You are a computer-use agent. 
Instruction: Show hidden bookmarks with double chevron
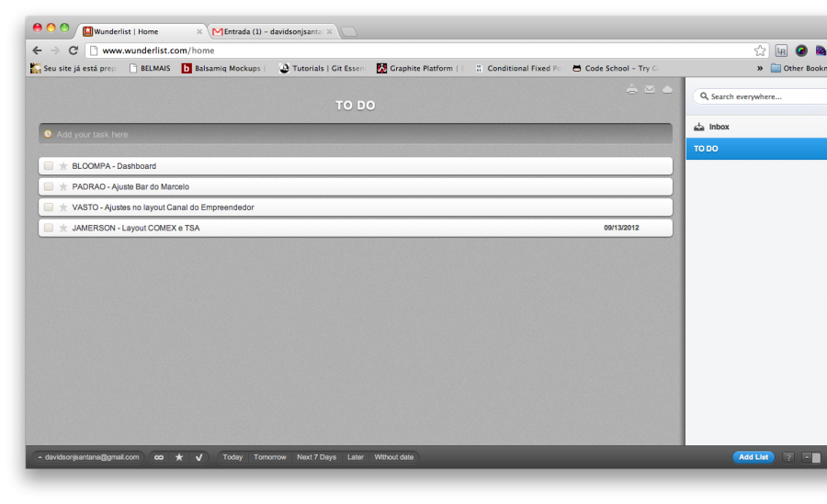click(x=760, y=68)
